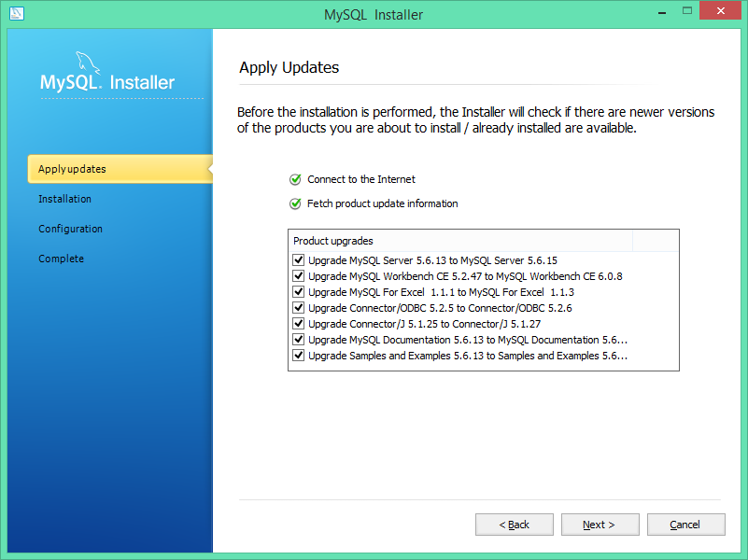Image resolution: width=748 pixels, height=560 pixels.
Task: Click the 'Upgrade MySQL Documentation 5.6.13' row text
Action: (x=468, y=340)
